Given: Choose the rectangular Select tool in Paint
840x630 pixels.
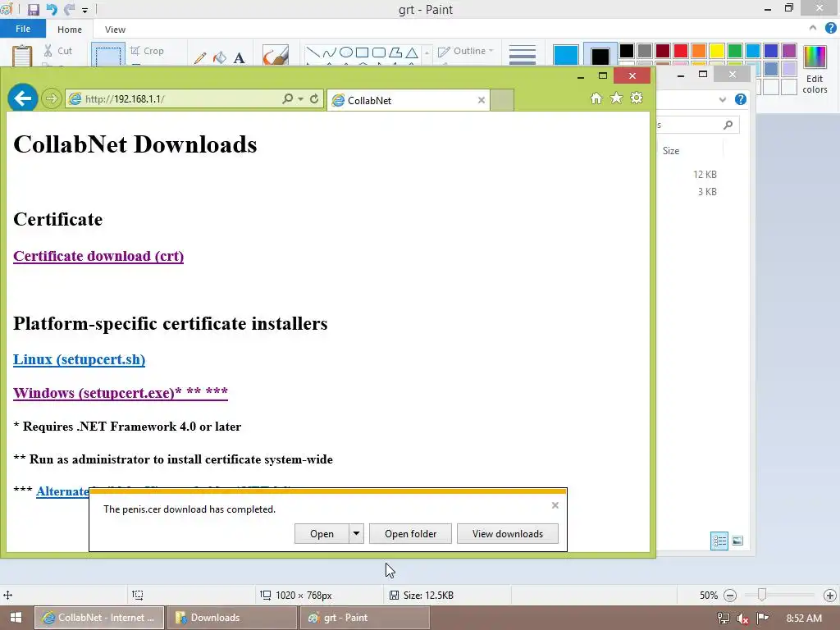Looking at the screenshot, I should pos(108,55).
